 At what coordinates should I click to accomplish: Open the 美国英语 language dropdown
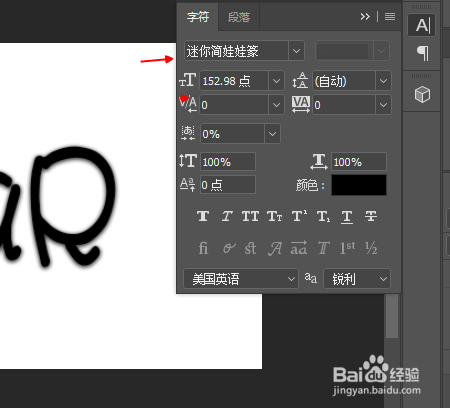coord(241,279)
